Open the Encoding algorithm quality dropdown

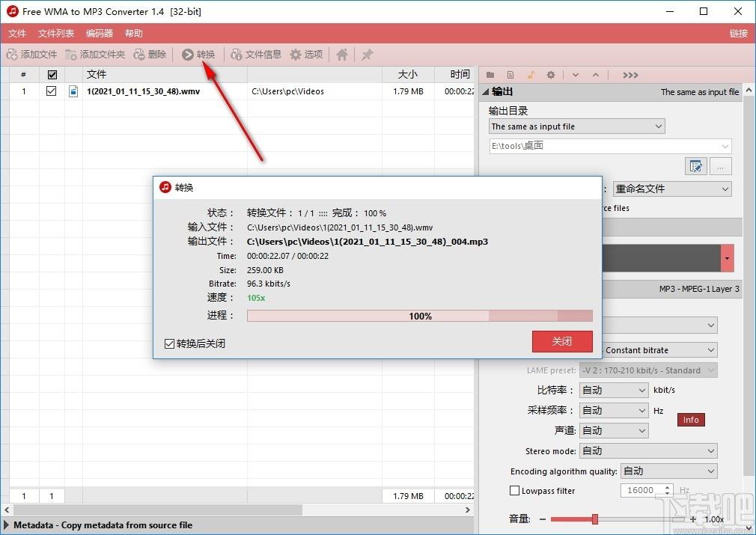click(x=668, y=471)
